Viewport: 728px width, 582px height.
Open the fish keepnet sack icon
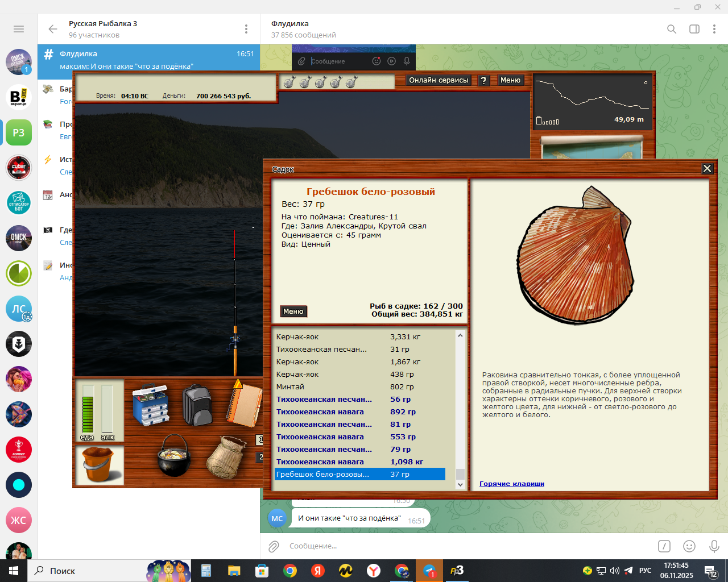coord(225,458)
